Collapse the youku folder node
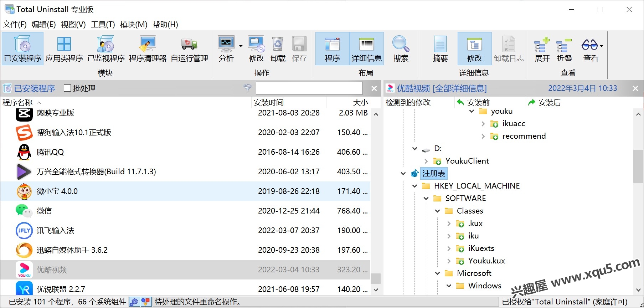The width and height of the screenshot is (644, 308). pos(472,111)
